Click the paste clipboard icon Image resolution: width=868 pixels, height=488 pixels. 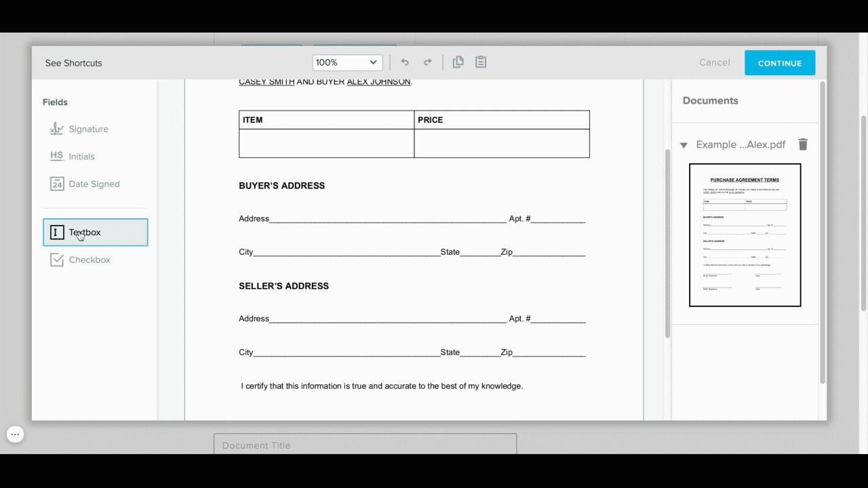(x=481, y=62)
